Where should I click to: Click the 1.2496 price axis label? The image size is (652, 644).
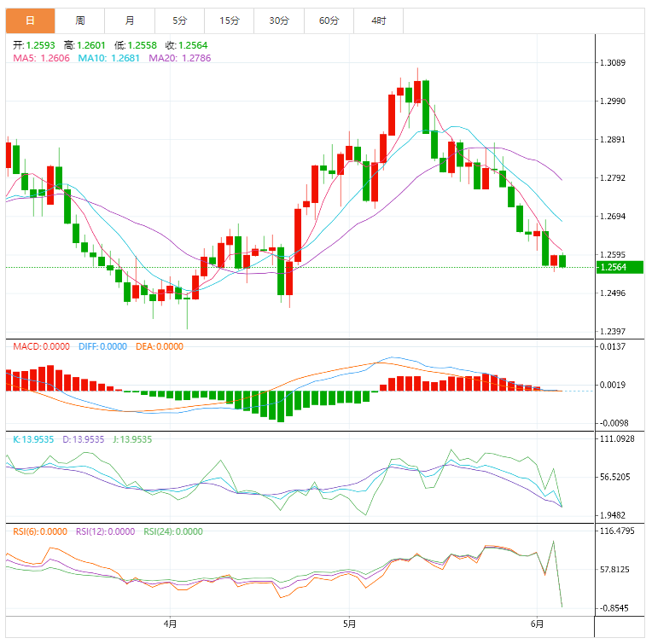[613, 293]
